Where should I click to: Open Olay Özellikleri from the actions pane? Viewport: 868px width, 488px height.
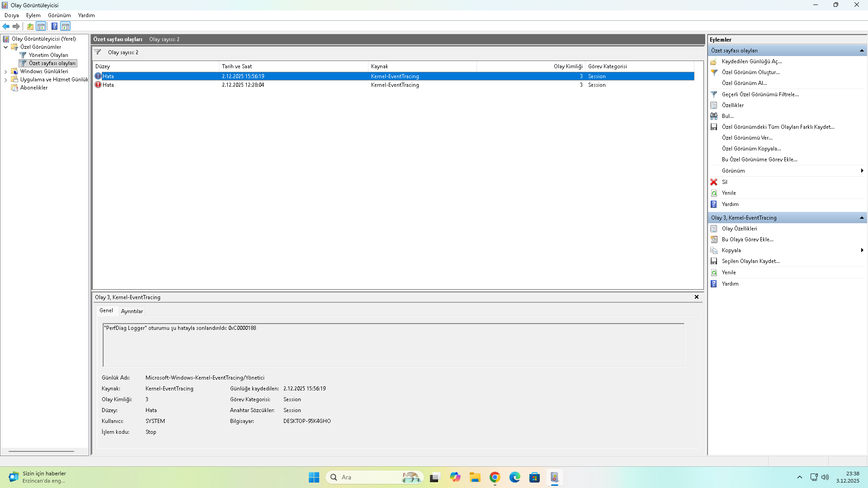click(x=739, y=229)
